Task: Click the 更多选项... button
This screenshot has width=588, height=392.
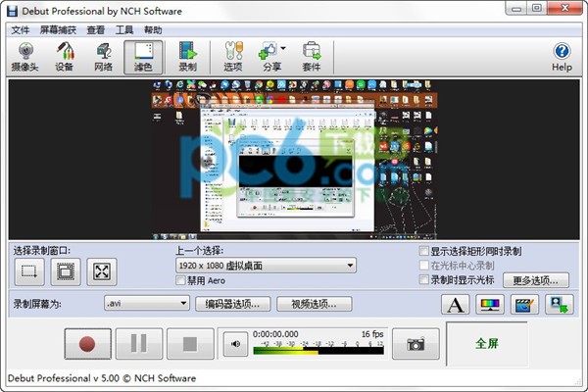Action: [535, 280]
